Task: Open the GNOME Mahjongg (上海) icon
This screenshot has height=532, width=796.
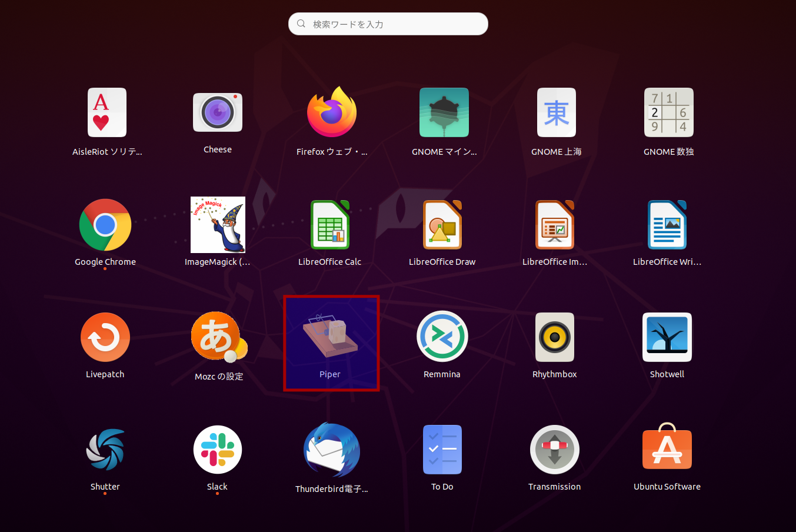Action: coord(557,112)
